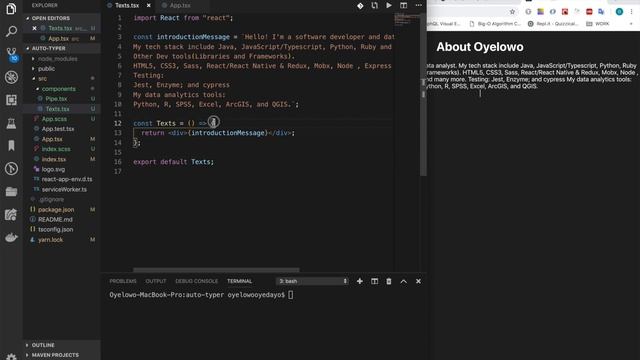This screenshot has height=360, width=640.
Task: Open editor More Actions ellipsis
Action: pyautogui.click(x=418, y=6)
